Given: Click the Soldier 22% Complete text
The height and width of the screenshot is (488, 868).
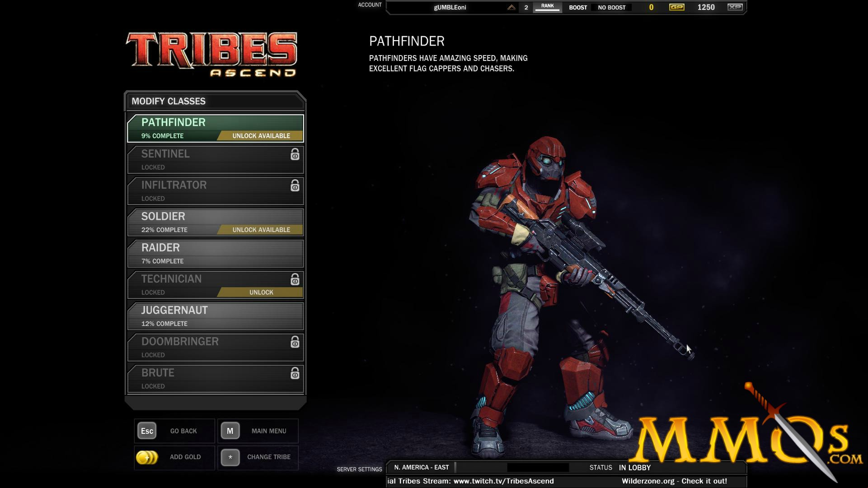Looking at the screenshot, I should (x=164, y=230).
